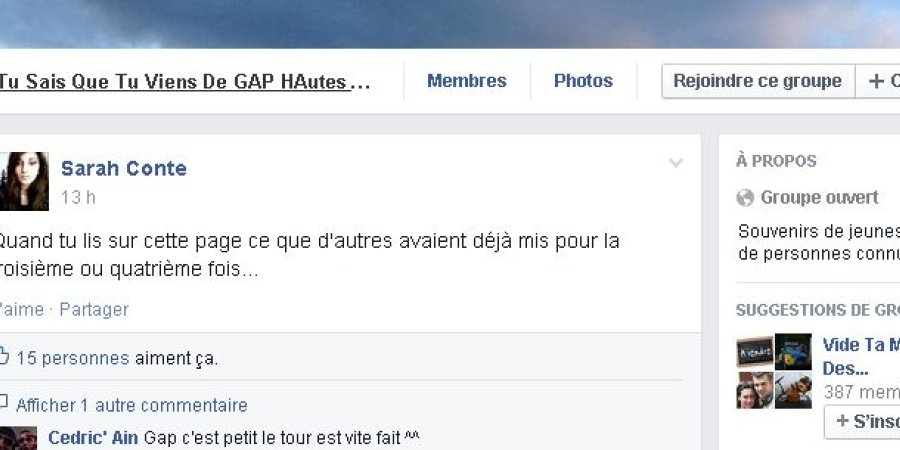The image size is (900, 450).
Task: Click Partager under the post
Action: (94, 309)
